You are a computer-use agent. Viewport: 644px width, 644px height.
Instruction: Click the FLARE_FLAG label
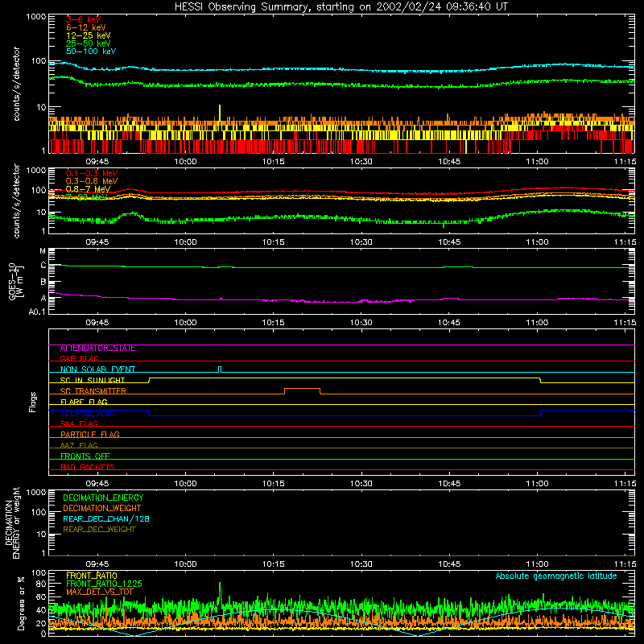(x=84, y=402)
